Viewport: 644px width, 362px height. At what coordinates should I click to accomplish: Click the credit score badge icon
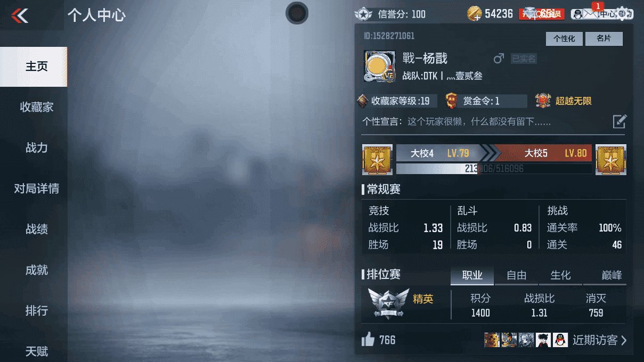click(x=364, y=14)
